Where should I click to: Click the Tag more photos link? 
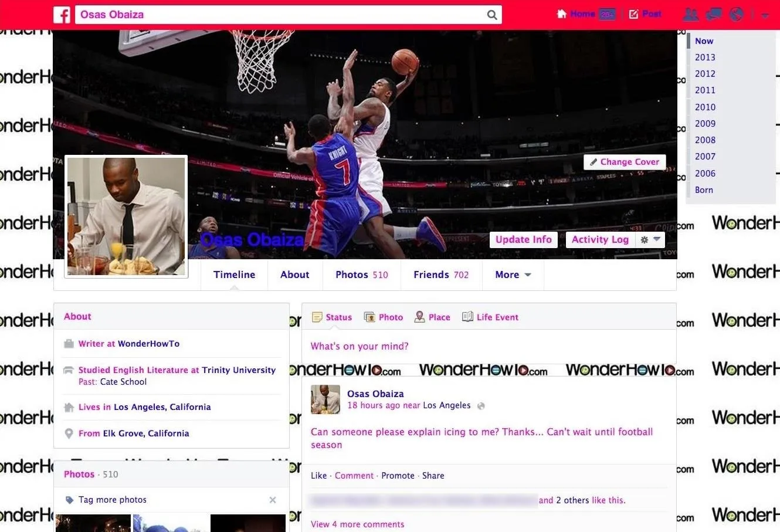113,500
